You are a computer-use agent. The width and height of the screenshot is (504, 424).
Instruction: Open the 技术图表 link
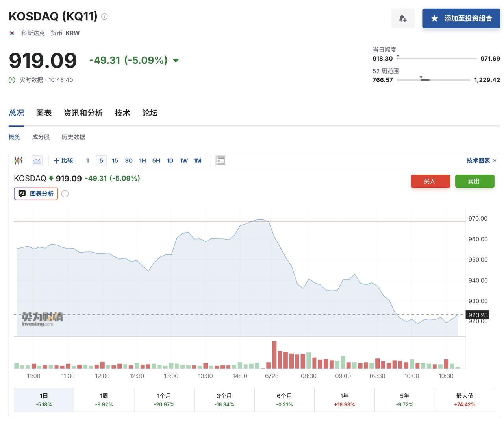coord(481,160)
